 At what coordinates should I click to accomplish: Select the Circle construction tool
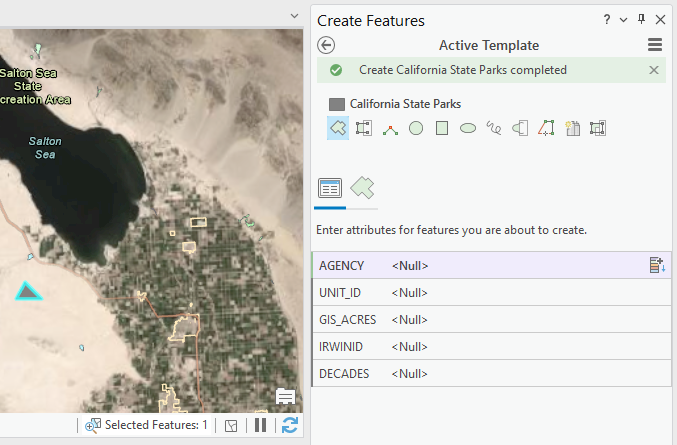[x=416, y=128]
